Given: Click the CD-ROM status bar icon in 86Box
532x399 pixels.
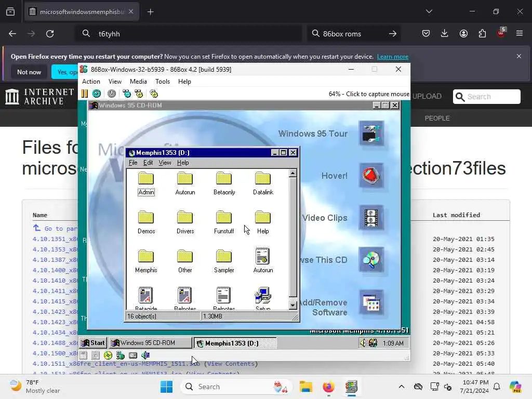Looking at the screenshot, I should click(x=108, y=355).
